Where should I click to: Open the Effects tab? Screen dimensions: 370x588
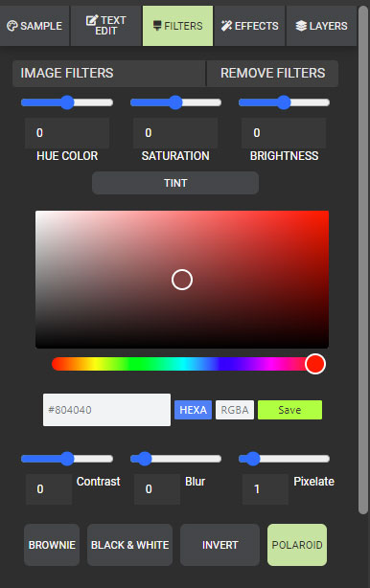coord(249,26)
